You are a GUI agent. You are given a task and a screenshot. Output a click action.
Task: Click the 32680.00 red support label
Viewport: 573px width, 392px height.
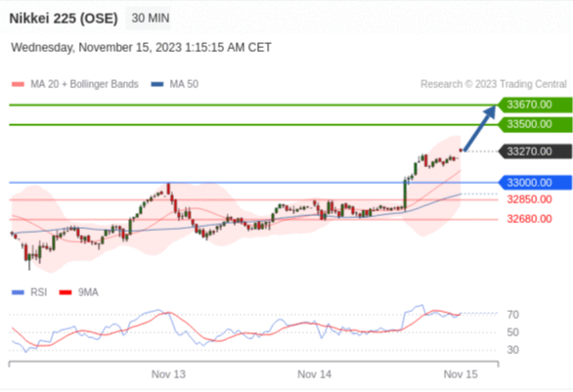pos(529,219)
